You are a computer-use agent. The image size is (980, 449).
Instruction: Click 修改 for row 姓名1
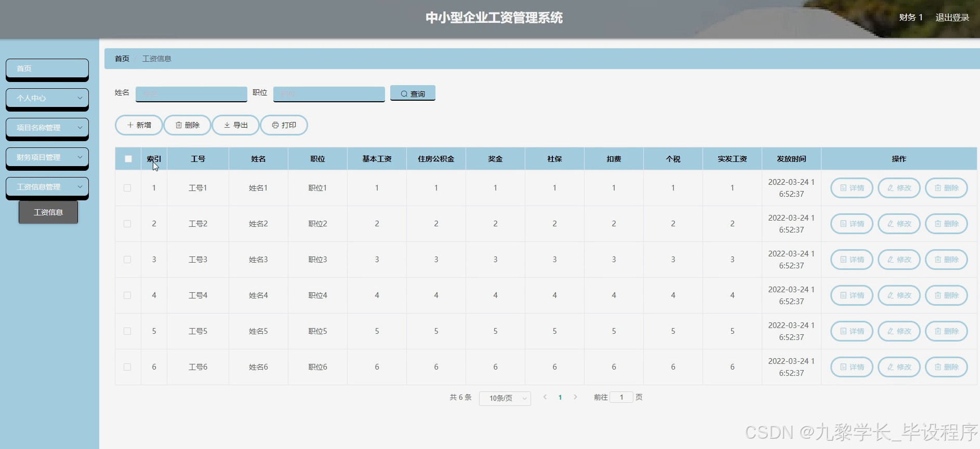pyautogui.click(x=899, y=188)
